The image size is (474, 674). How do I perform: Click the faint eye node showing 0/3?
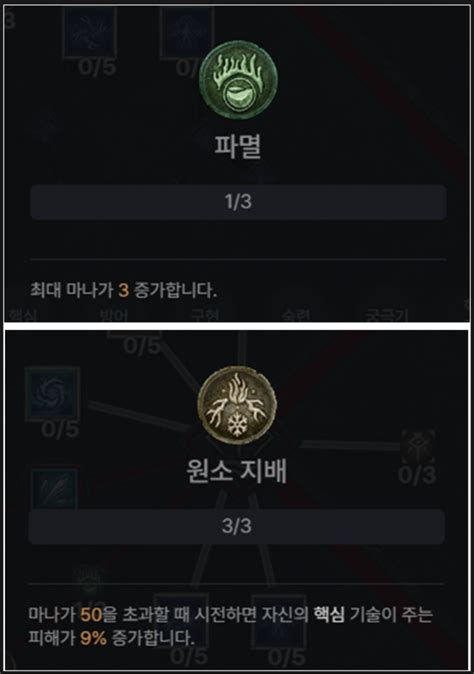tap(418, 447)
